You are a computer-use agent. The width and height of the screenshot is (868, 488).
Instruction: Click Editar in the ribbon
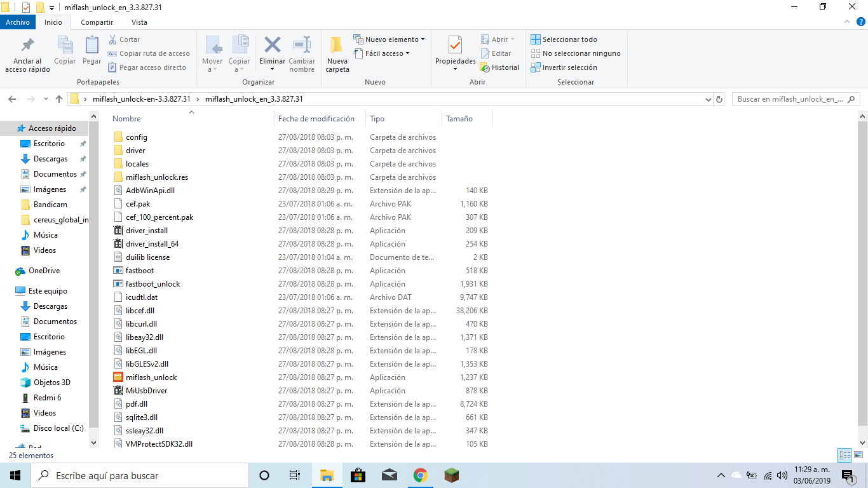pyautogui.click(x=496, y=53)
